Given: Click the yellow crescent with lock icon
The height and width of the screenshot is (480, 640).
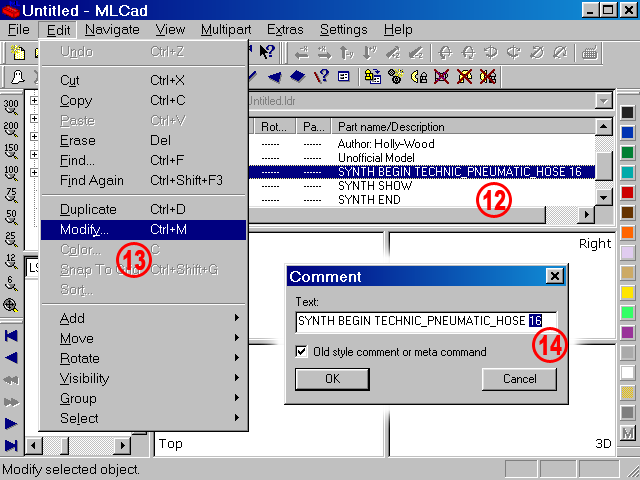Looking at the screenshot, I should point(418,77).
